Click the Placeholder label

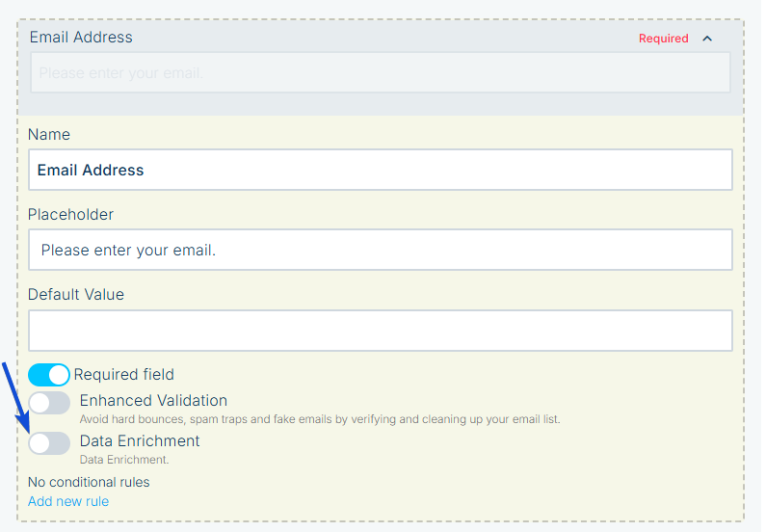click(70, 215)
